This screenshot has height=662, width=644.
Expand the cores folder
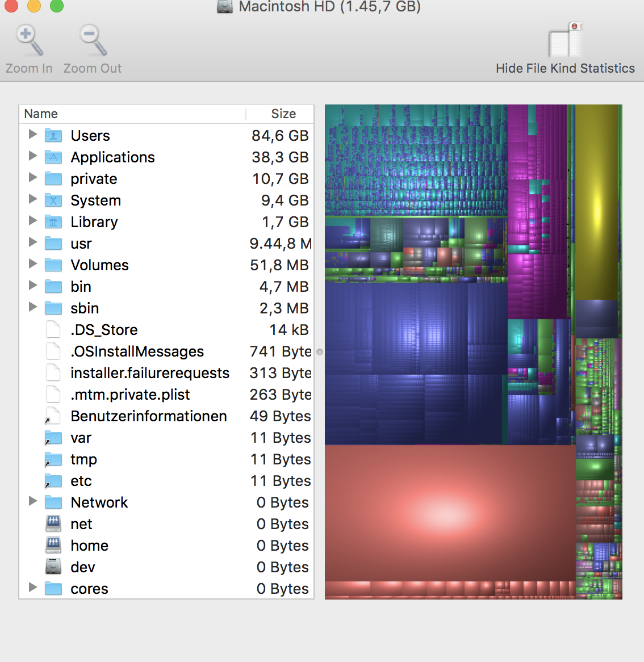pyautogui.click(x=33, y=588)
